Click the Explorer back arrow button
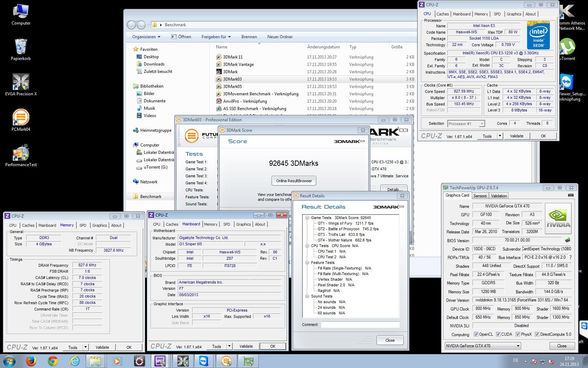 tap(131, 25)
